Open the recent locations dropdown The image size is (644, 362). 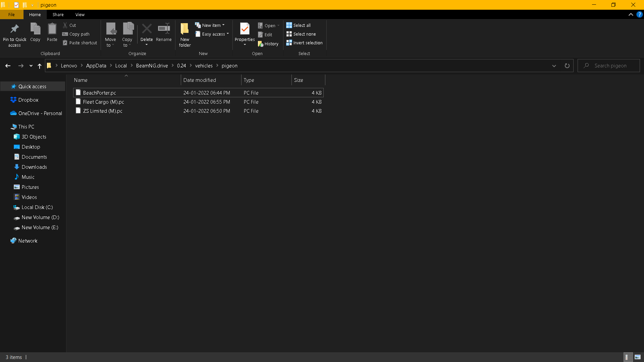[x=31, y=66]
